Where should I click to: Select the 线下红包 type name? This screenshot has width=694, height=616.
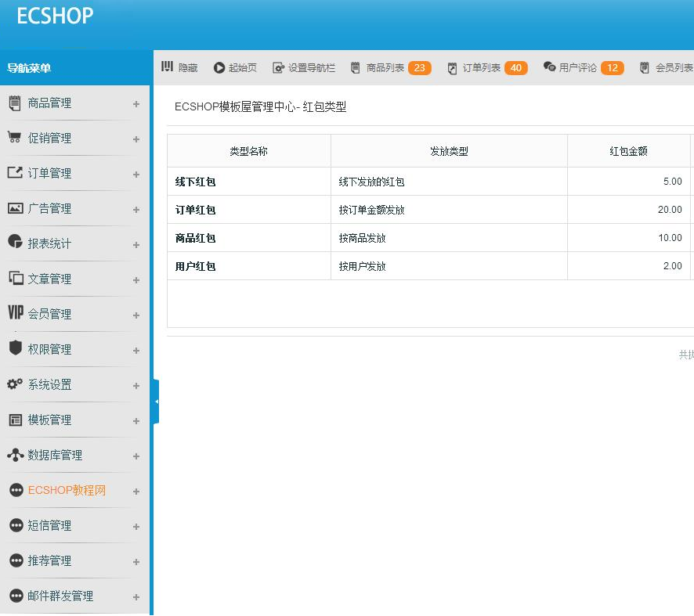click(x=195, y=182)
